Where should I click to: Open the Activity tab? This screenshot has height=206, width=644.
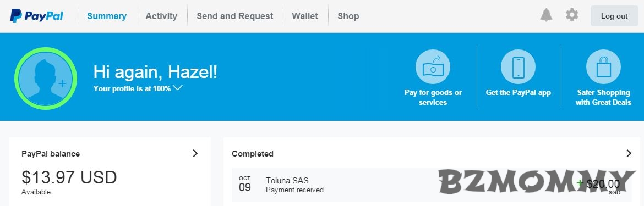(x=161, y=16)
